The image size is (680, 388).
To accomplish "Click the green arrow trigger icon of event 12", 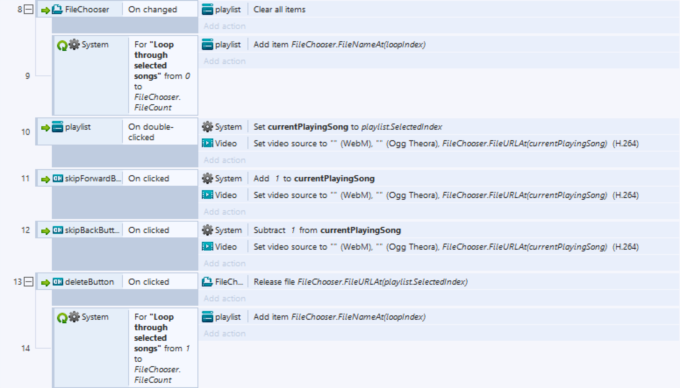I will coord(45,231).
